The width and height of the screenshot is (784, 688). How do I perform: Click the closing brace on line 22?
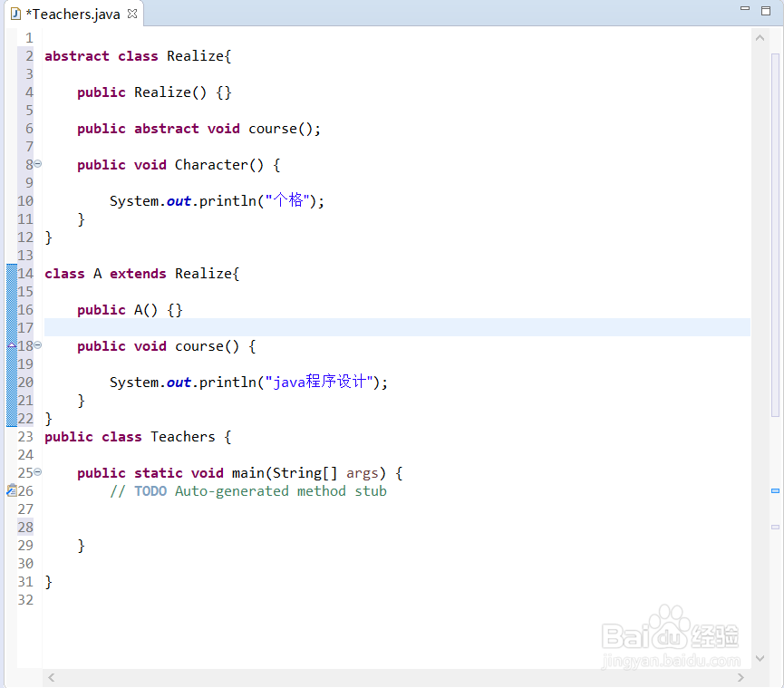pos(49,419)
